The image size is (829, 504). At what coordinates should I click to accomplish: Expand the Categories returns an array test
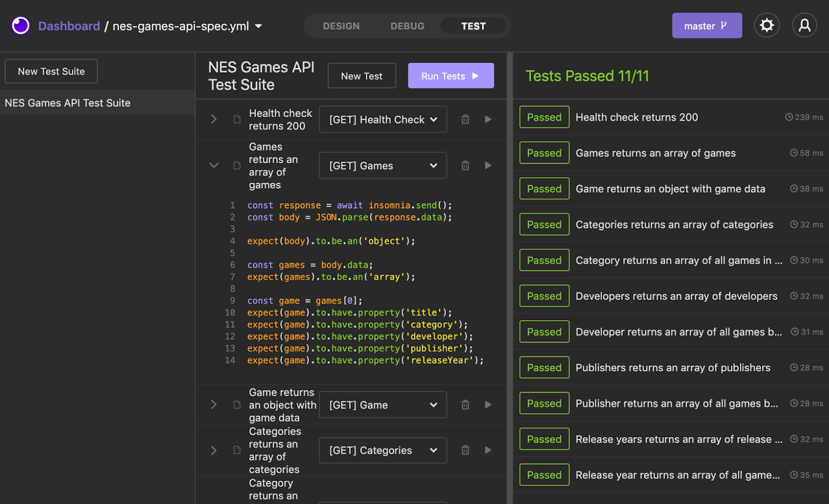click(213, 450)
